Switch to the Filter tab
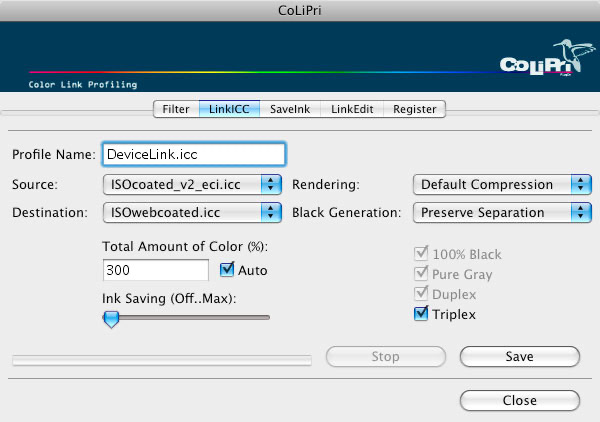 point(176,109)
